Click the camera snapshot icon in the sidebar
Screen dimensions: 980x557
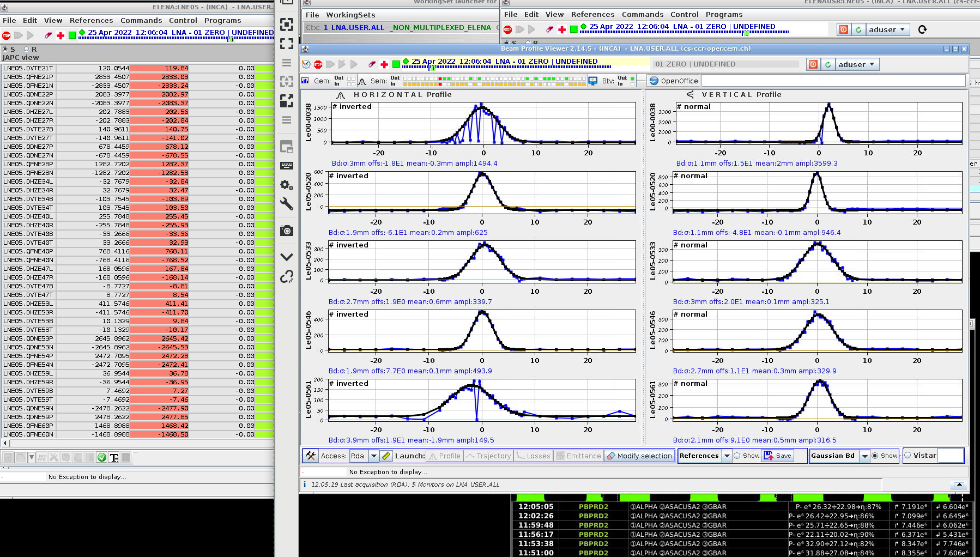tap(287, 231)
